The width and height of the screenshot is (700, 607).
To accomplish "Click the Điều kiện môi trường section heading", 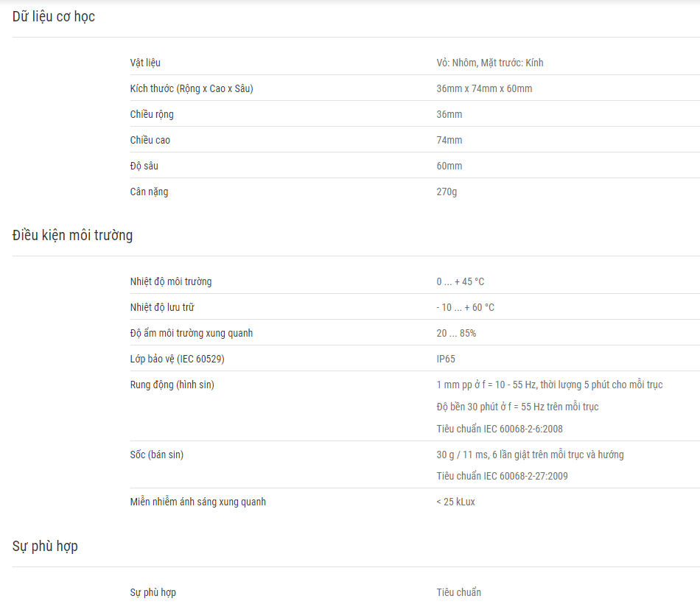I will point(72,235).
